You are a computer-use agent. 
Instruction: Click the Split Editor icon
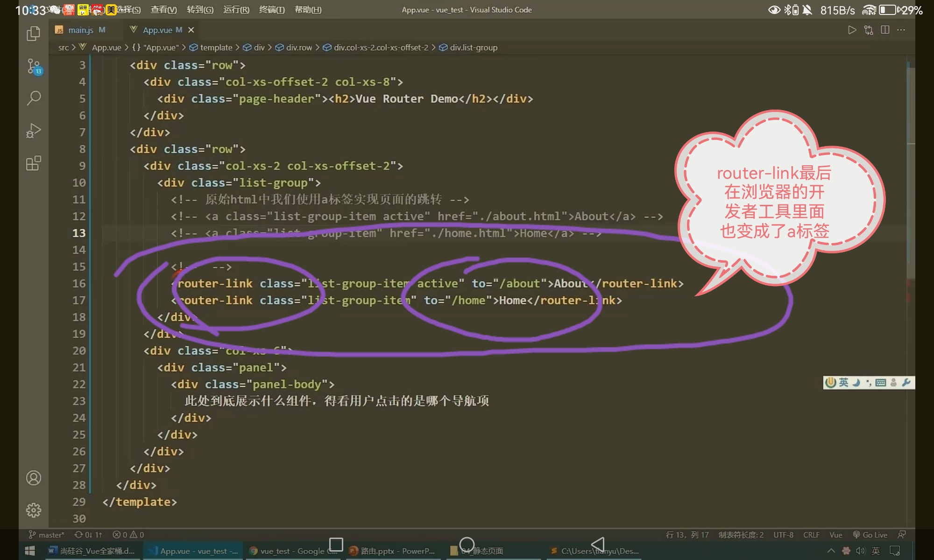pyautogui.click(x=885, y=30)
